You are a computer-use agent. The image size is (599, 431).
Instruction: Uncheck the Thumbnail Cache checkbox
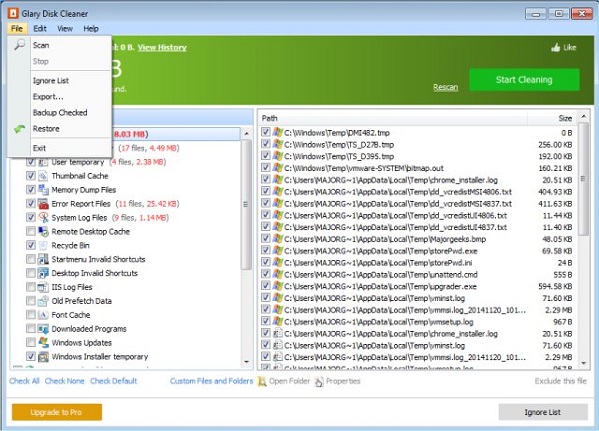(x=31, y=176)
